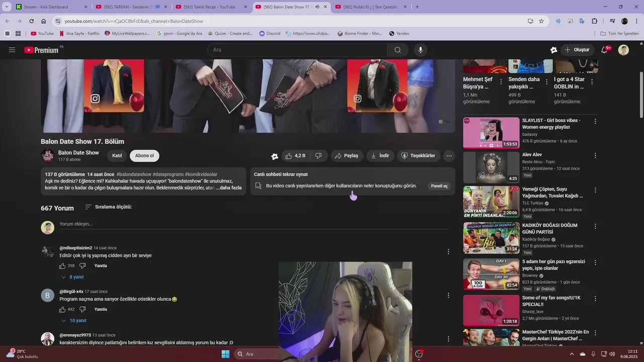Screen dimensions: 644x362
Task: Click the Yorum ekleyin comment field
Action: click(254, 224)
